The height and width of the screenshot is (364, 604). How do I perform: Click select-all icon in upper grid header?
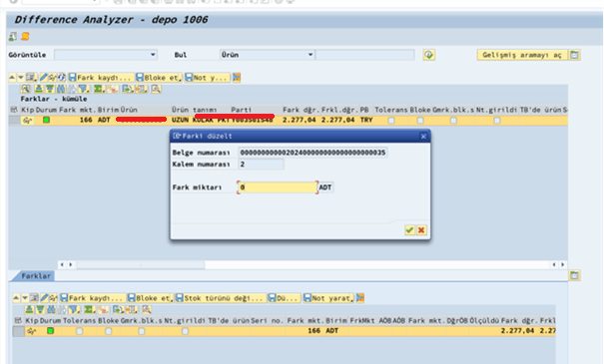coord(14,110)
